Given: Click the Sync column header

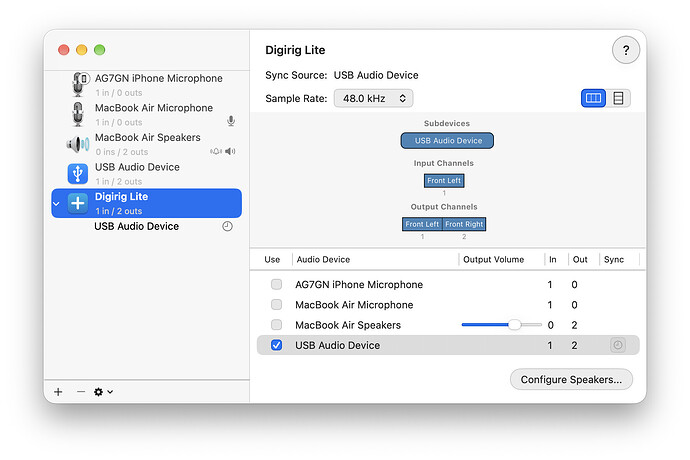Looking at the screenshot, I should 614,260.
